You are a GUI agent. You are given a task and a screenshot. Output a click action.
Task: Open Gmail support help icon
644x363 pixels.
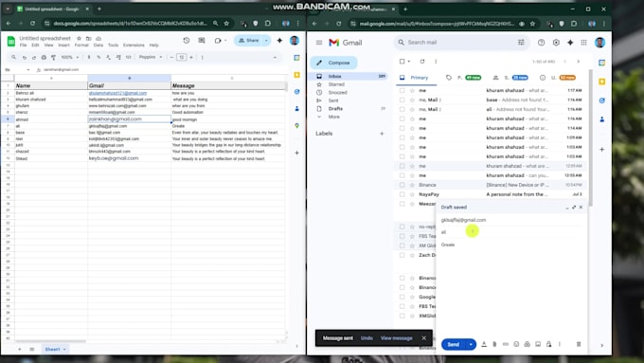point(542,43)
